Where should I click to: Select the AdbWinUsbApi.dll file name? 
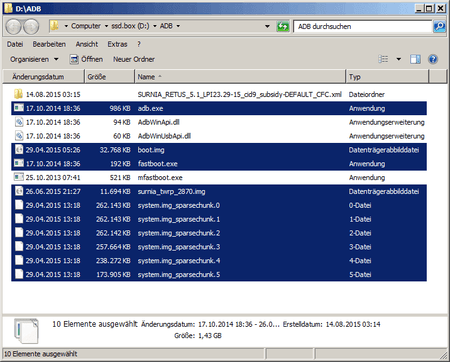(x=164, y=136)
